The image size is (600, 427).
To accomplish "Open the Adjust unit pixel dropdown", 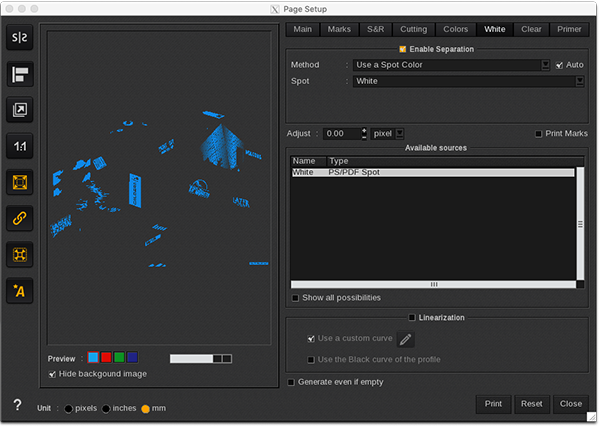I will pos(387,134).
